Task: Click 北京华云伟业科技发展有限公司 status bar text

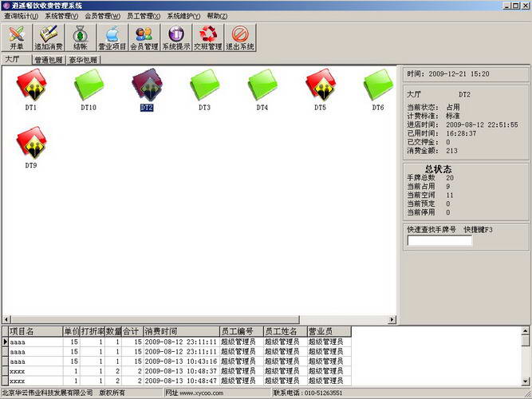Action: (47, 393)
